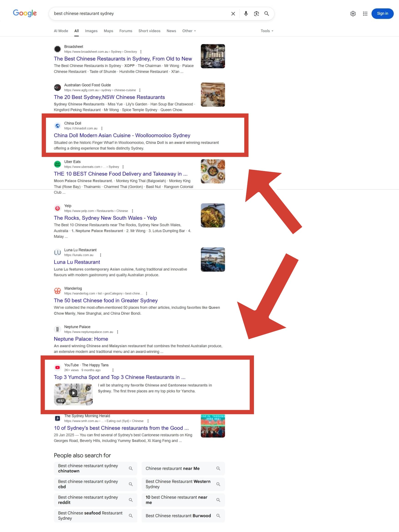Select the Images tab
The image size is (399, 532).
[91, 31]
